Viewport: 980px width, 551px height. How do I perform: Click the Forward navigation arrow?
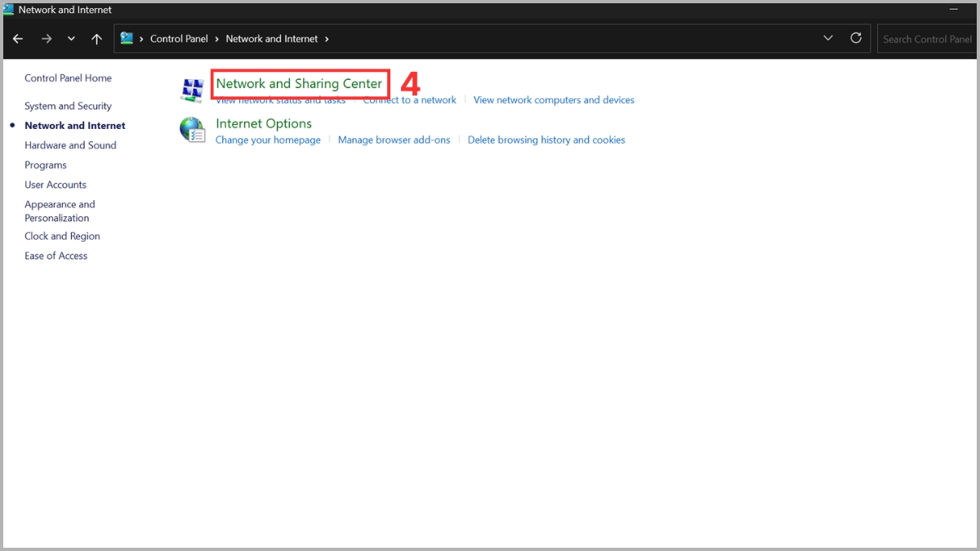[47, 38]
